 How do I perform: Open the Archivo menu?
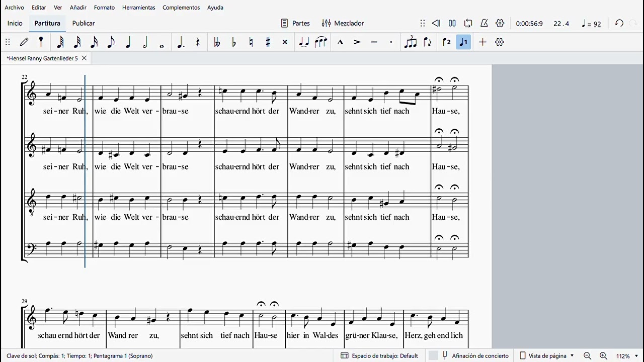[15, 8]
